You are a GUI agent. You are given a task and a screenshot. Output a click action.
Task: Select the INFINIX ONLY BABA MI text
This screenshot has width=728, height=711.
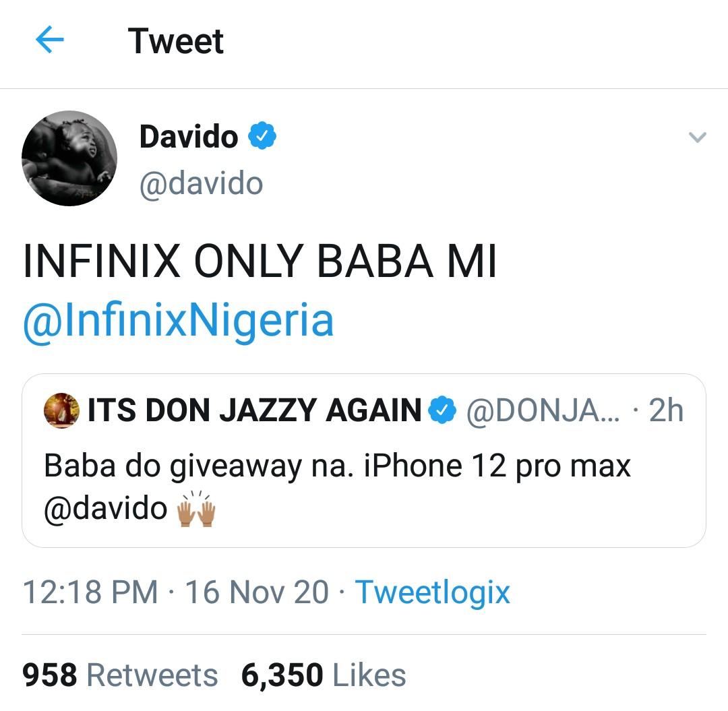260,263
